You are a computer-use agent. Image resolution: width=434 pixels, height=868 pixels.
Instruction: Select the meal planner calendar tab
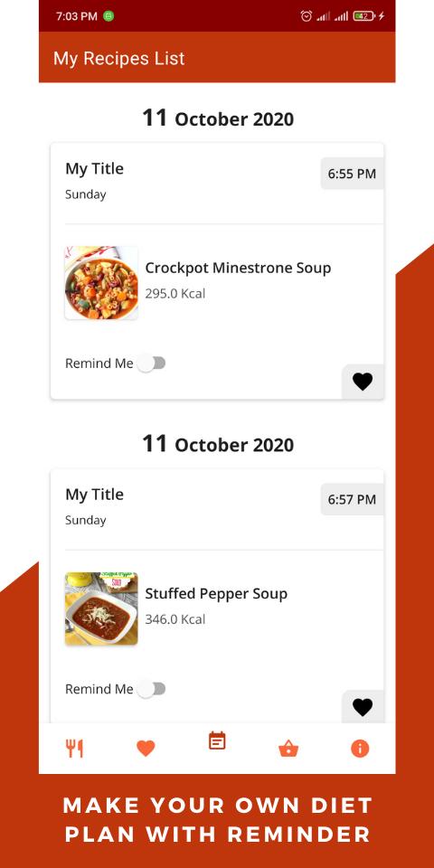click(x=217, y=741)
